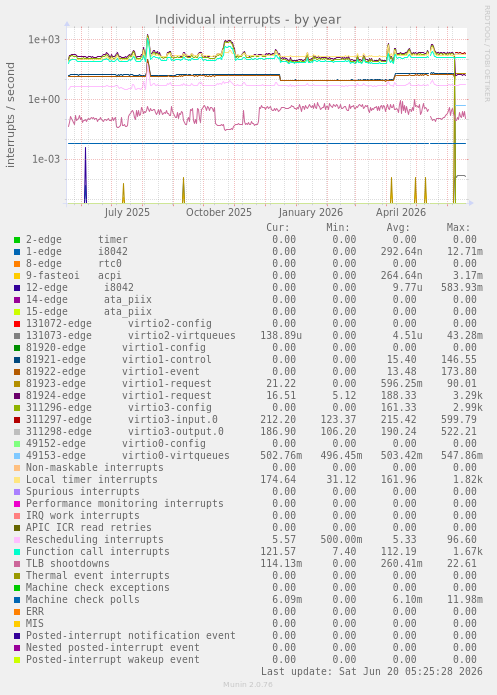
Task: Click the 81921-edge virtio1-control legend label
Action: [119, 359]
